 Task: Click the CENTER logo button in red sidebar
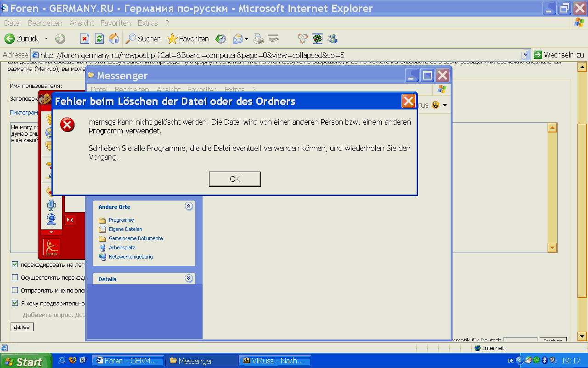pyautogui.click(x=51, y=247)
